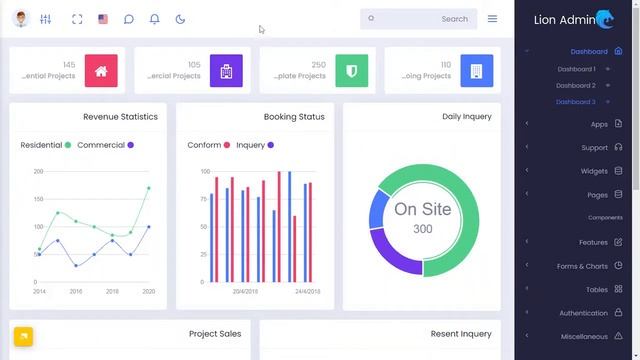
Task: Toggle Commercial series in Revenue legend
Action: [105, 145]
